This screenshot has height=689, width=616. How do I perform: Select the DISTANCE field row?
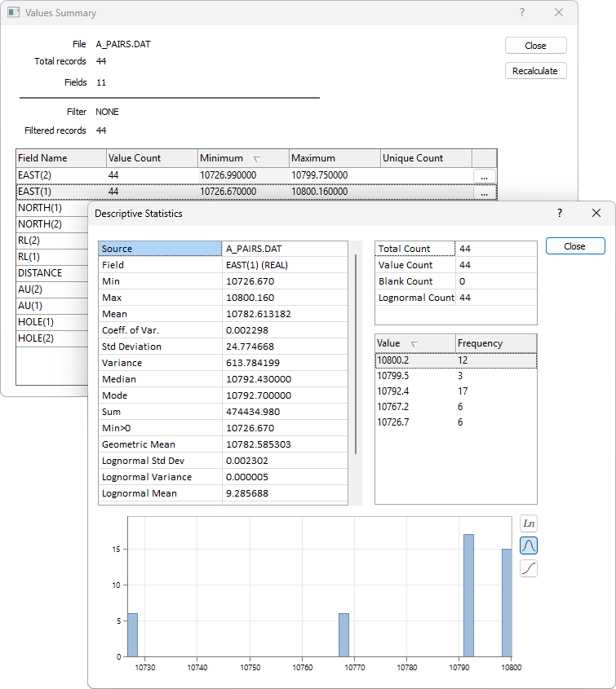pos(52,273)
